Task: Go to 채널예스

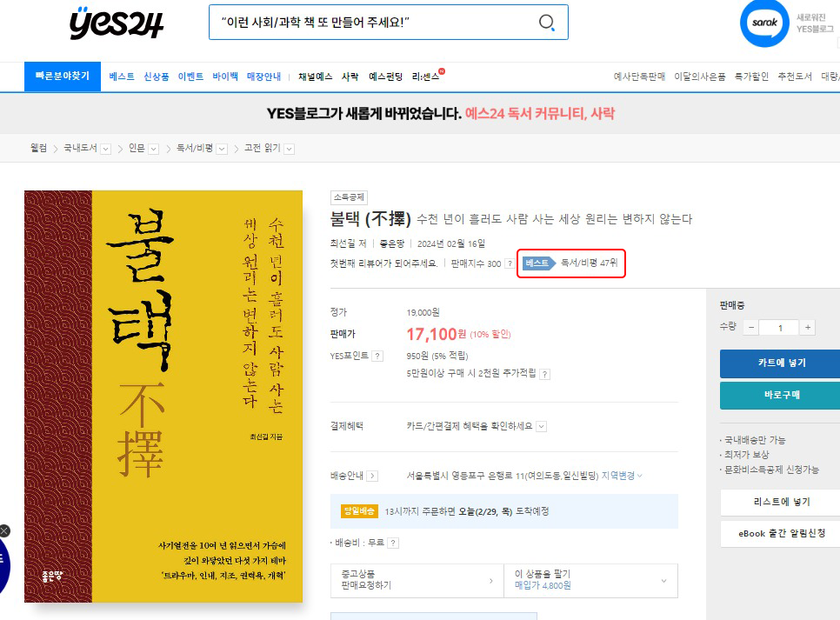Action: click(316, 77)
